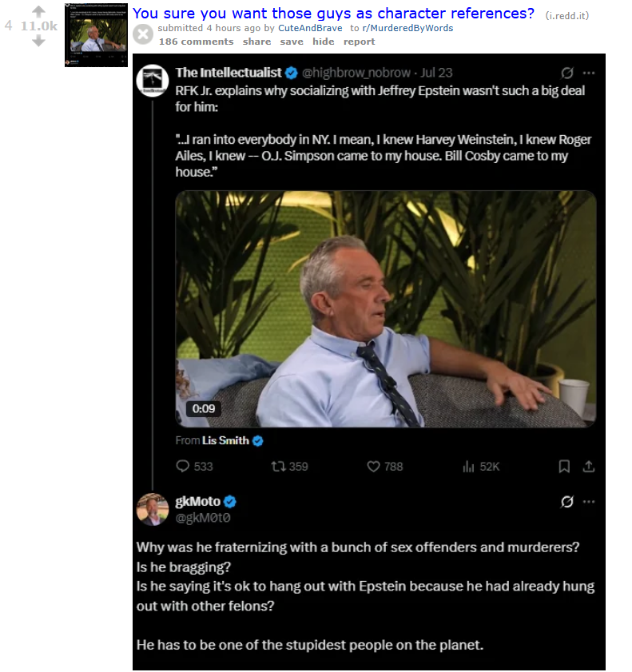Report this Reddit post

[x=360, y=42]
